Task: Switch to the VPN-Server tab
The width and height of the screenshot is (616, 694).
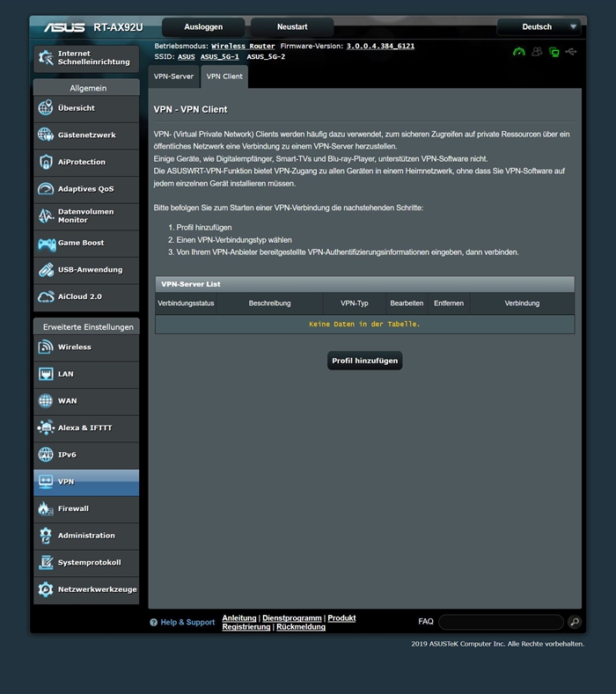Action: (x=173, y=77)
